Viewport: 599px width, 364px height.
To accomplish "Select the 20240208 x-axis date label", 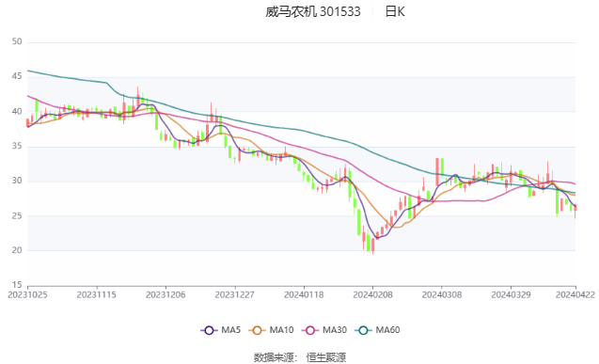I will point(372,294).
